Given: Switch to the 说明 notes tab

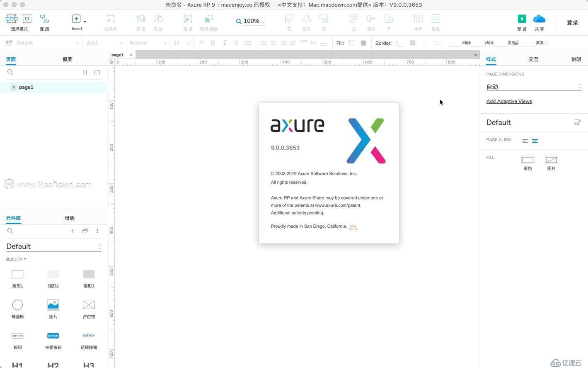Looking at the screenshot, I should pyautogui.click(x=576, y=59).
